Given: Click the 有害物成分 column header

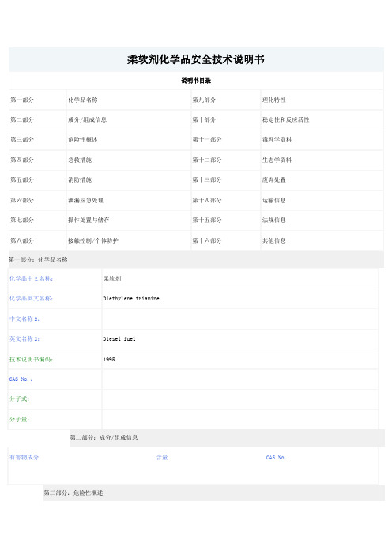Looking at the screenshot, I should tap(24, 458).
